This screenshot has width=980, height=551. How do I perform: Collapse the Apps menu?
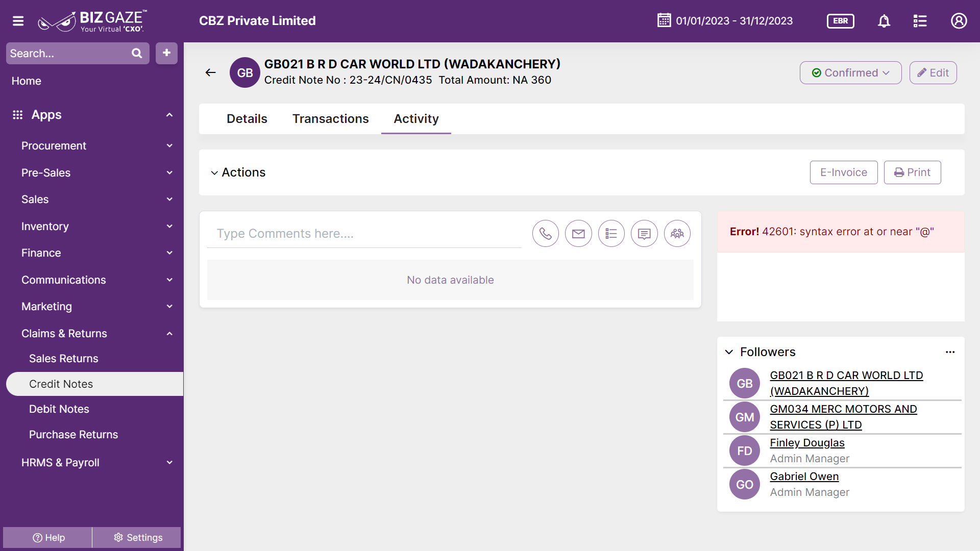coord(169,115)
